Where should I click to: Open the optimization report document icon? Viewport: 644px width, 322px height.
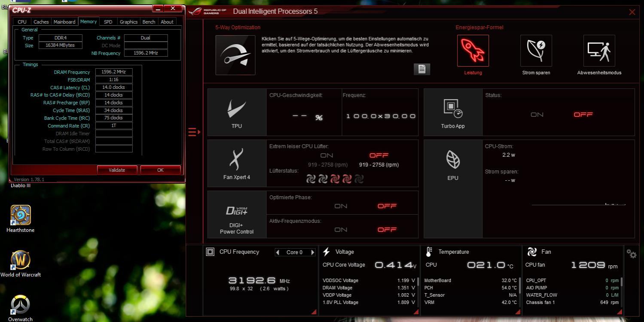point(421,69)
